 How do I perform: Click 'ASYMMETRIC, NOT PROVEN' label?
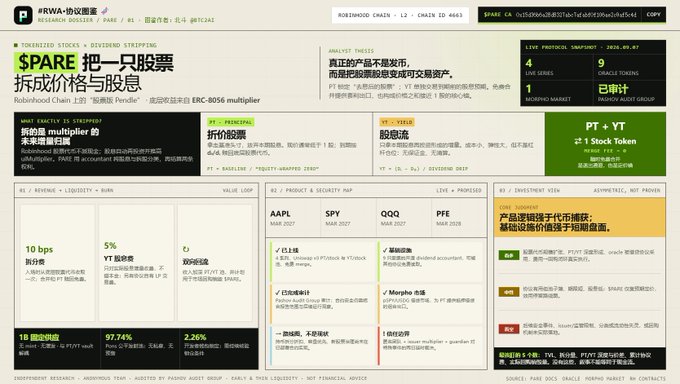627,190
